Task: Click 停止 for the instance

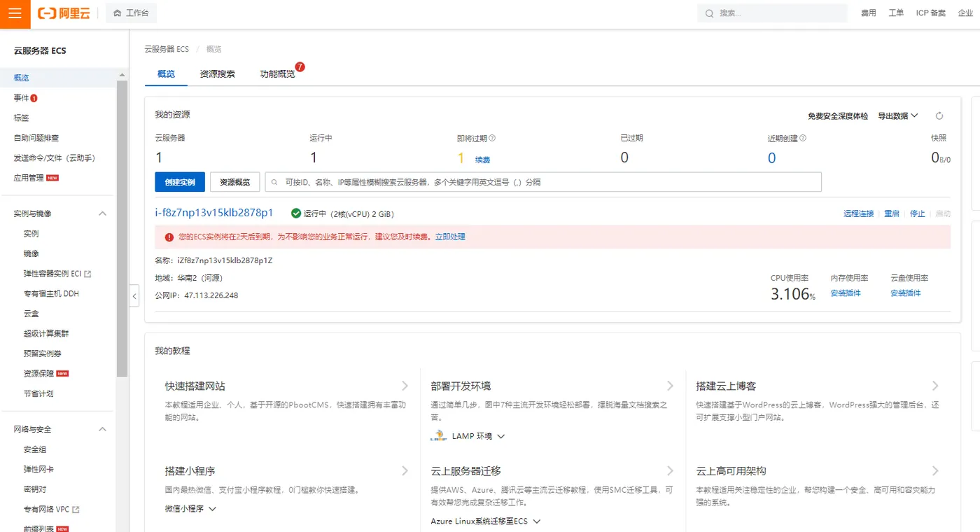Action: click(918, 213)
